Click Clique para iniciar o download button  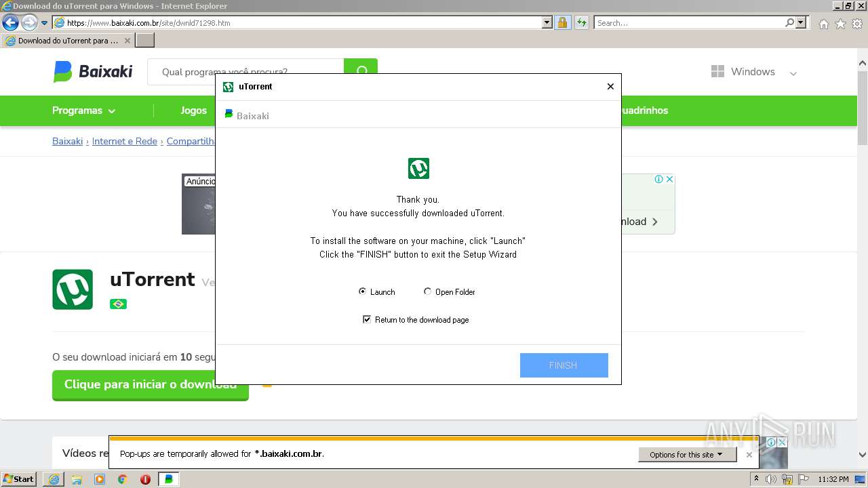[x=151, y=385]
